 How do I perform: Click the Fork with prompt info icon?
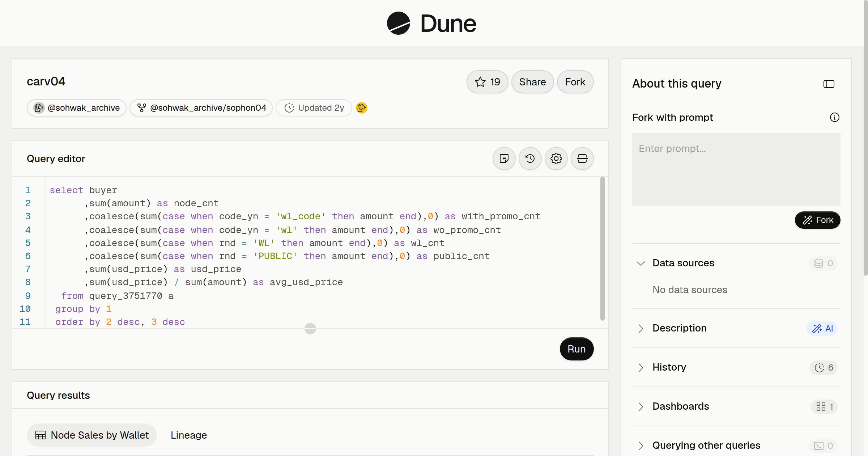[x=834, y=117]
